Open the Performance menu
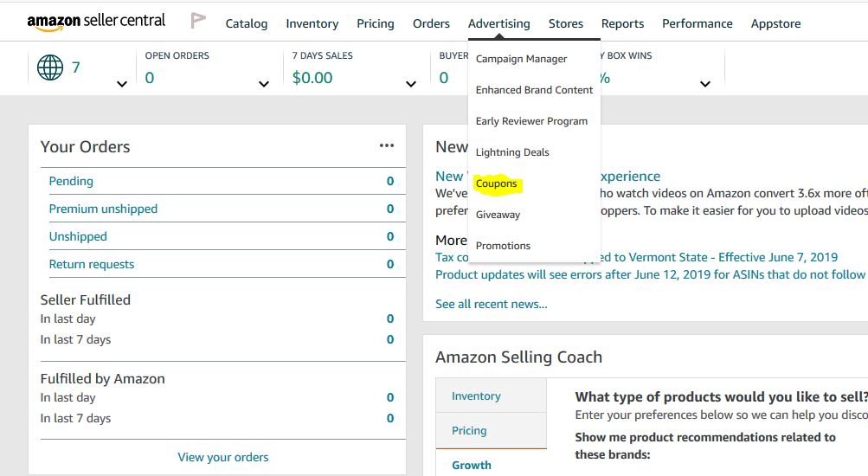Image resolution: width=868 pixels, height=476 pixels. 698,24
